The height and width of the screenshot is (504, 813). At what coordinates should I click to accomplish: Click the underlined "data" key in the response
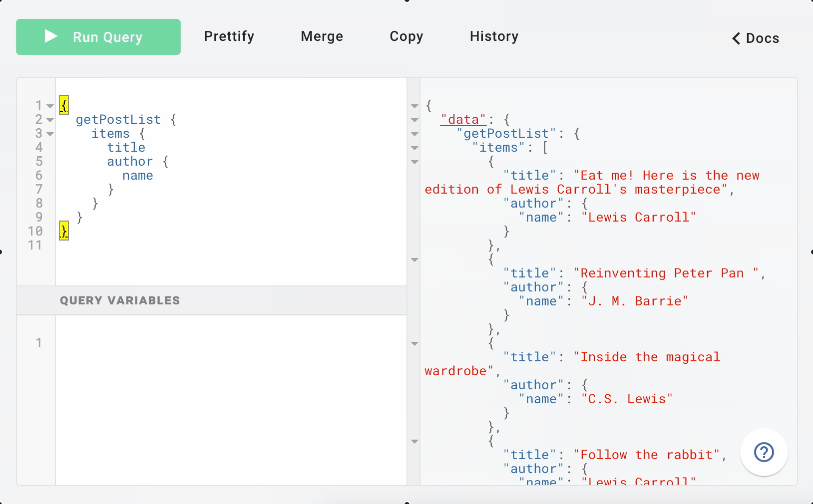point(462,119)
